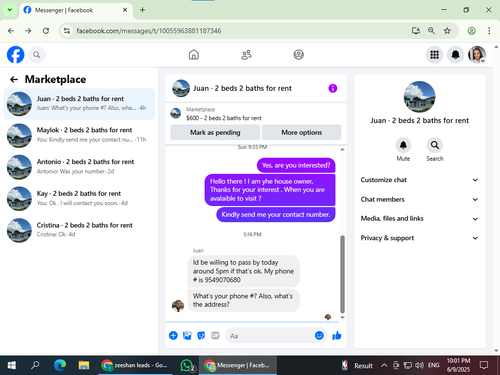Open the Facebook logo home link

click(15, 55)
